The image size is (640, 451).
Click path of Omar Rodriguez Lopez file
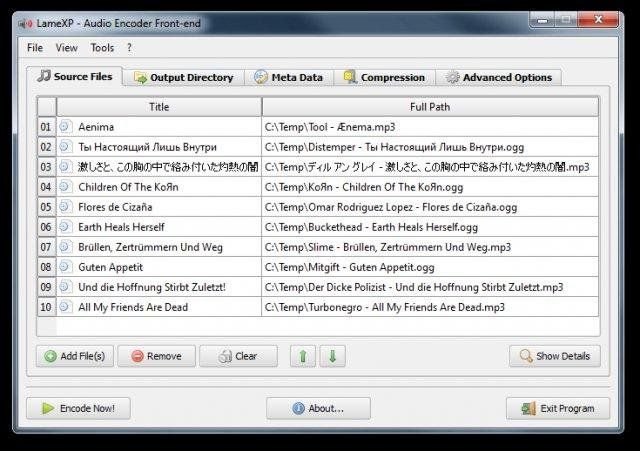[x=430, y=207]
